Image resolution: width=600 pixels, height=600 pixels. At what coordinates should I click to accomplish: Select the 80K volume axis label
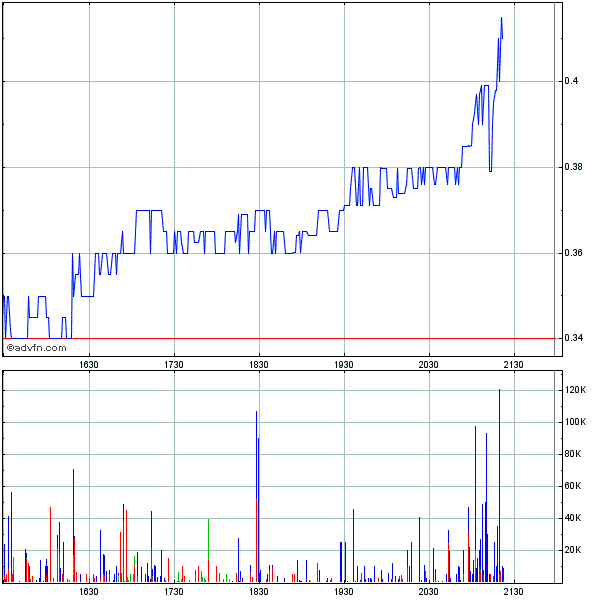[x=573, y=454]
